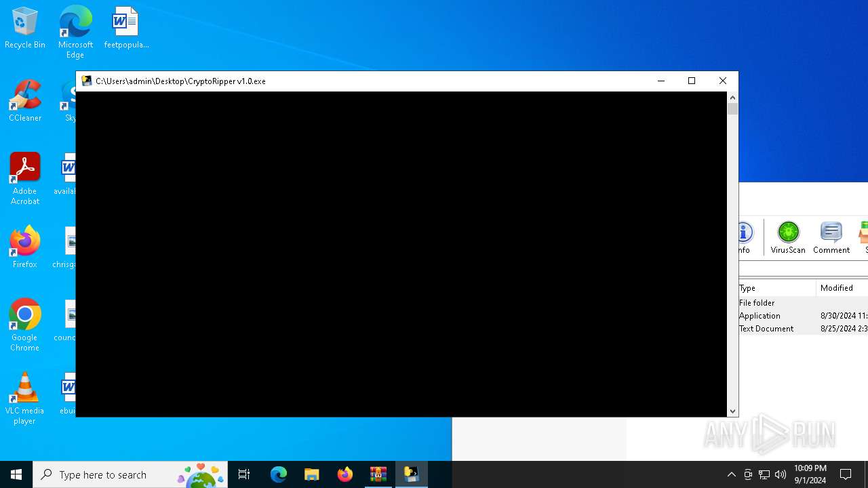The height and width of the screenshot is (488, 868).
Task: Open the volume control tray icon
Action: click(x=781, y=474)
